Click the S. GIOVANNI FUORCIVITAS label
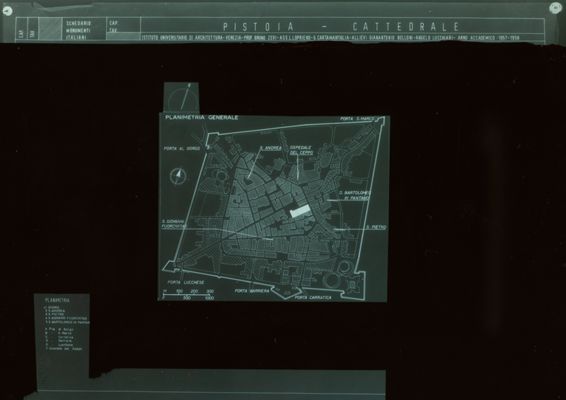 click(x=174, y=224)
